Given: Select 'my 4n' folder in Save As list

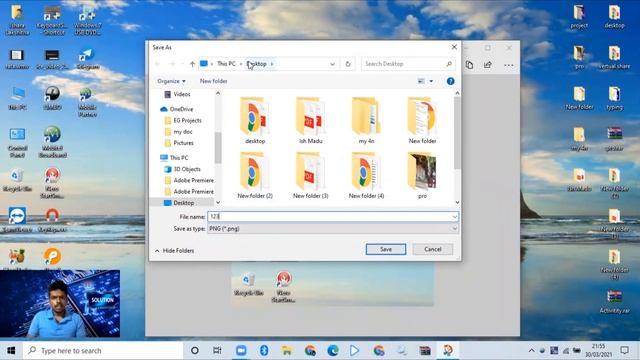Looking at the screenshot, I should [x=366, y=120].
